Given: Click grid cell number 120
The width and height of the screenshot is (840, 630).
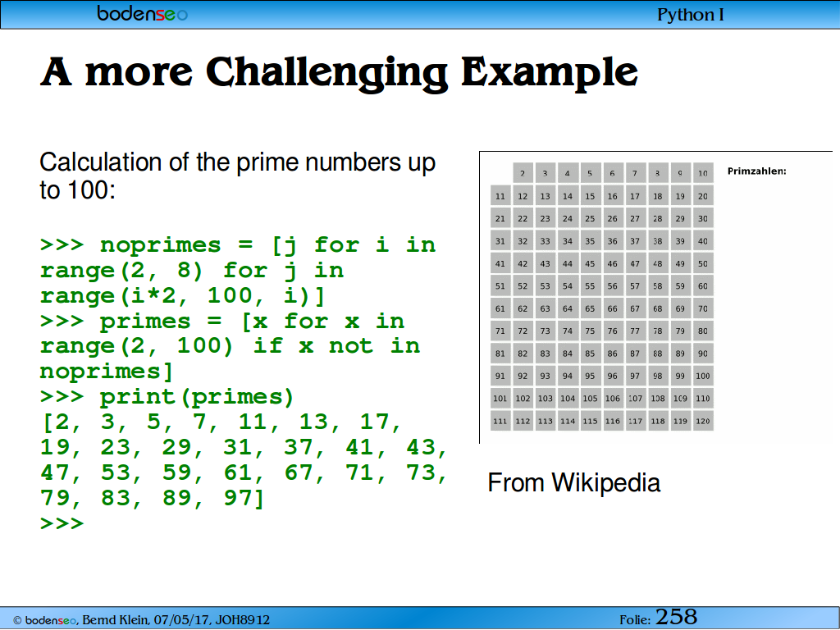Looking at the screenshot, I should pos(703,421).
